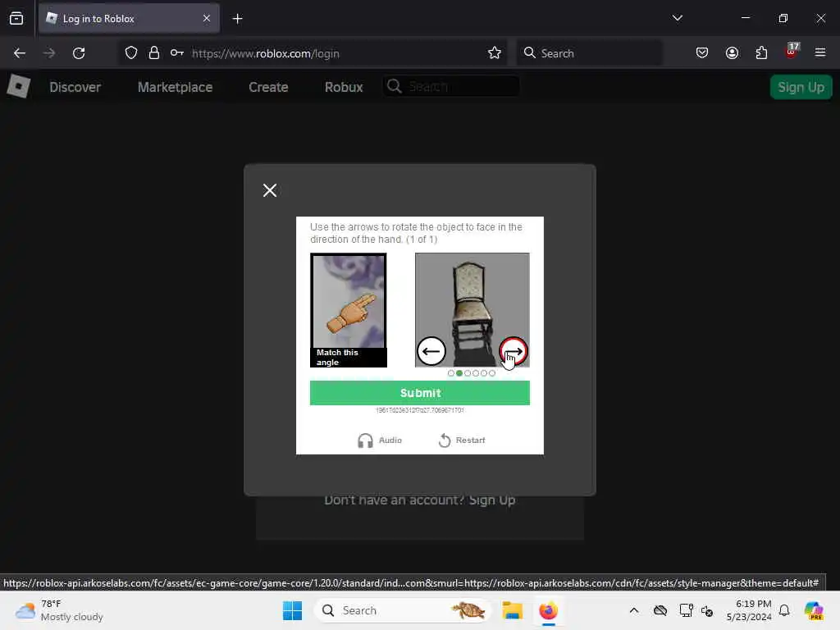Open the Roblox home logo
The width and height of the screenshot is (840, 630).
point(18,86)
